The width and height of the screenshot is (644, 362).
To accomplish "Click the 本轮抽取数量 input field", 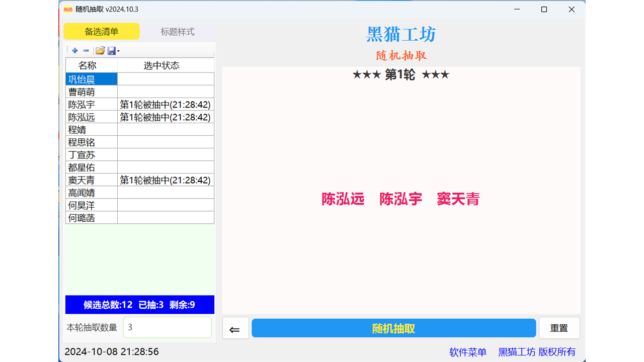I will pos(167,327).
